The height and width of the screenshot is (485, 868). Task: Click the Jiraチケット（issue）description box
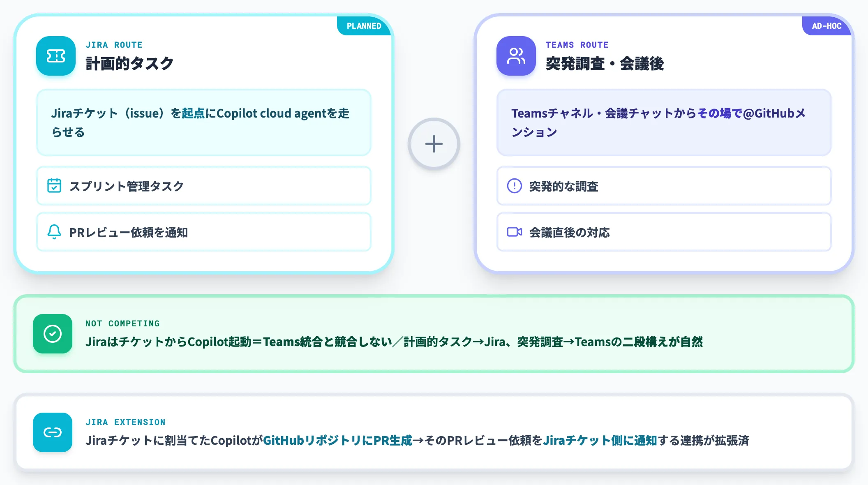204,122
